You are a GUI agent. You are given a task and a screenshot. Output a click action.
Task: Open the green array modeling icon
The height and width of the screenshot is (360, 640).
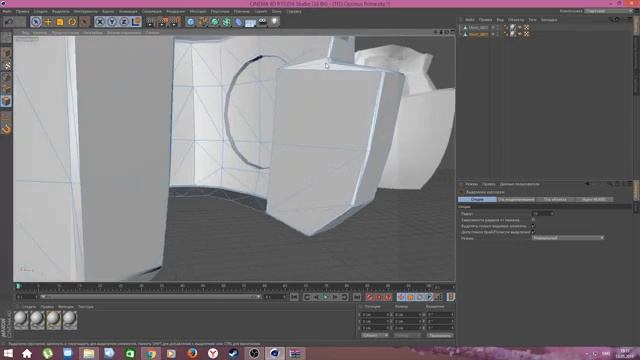227,22
